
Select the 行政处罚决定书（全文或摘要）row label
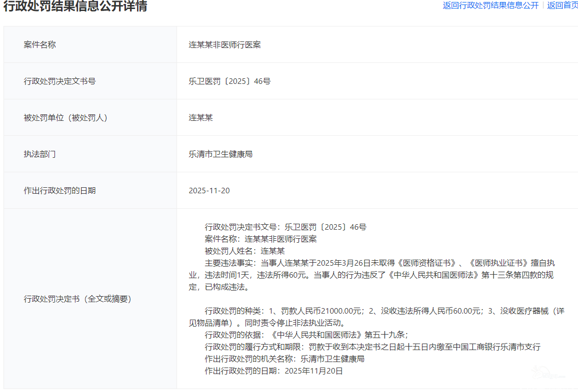click(77, 299)
